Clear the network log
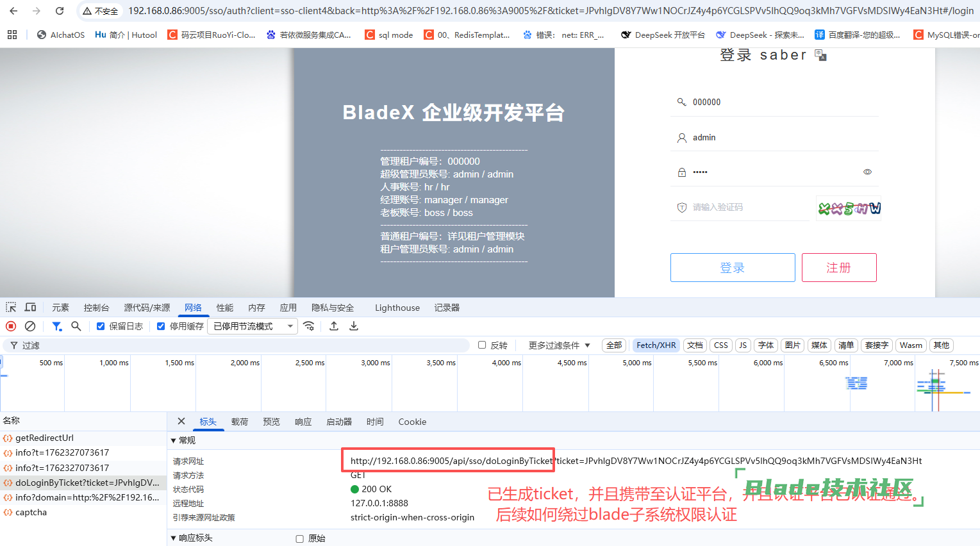 [x=30, y=326]
